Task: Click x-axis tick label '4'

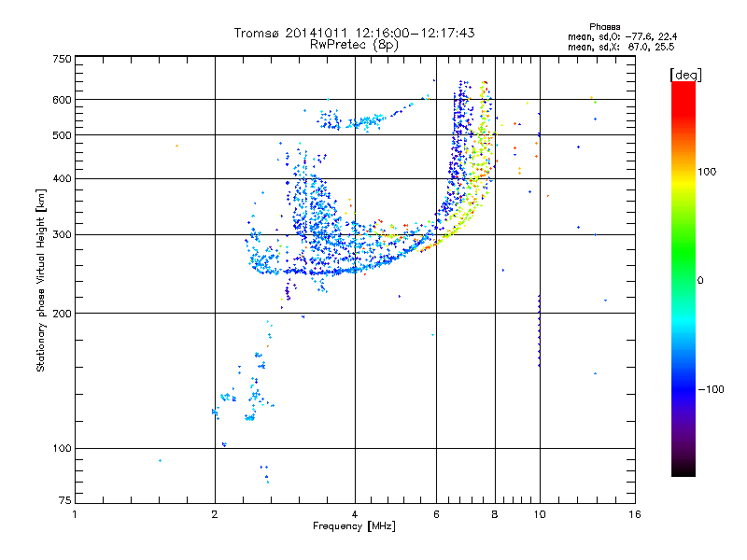Action: pos(355,514)
